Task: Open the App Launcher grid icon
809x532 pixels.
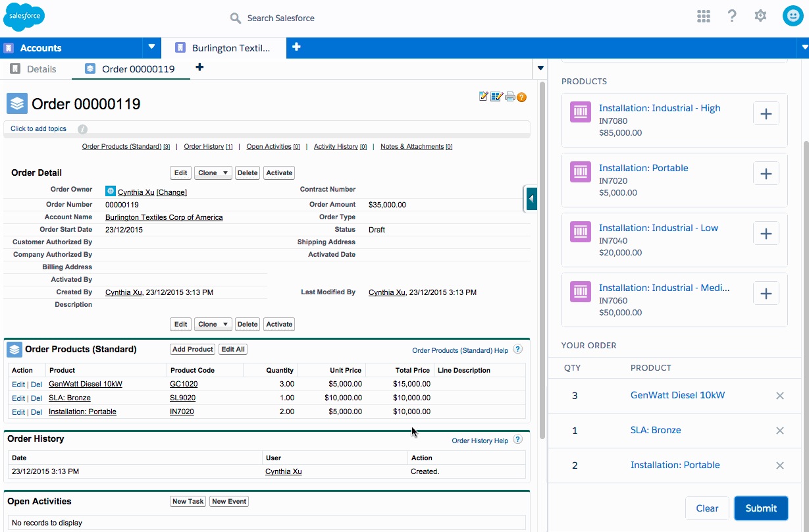Action: coord(703,16)
